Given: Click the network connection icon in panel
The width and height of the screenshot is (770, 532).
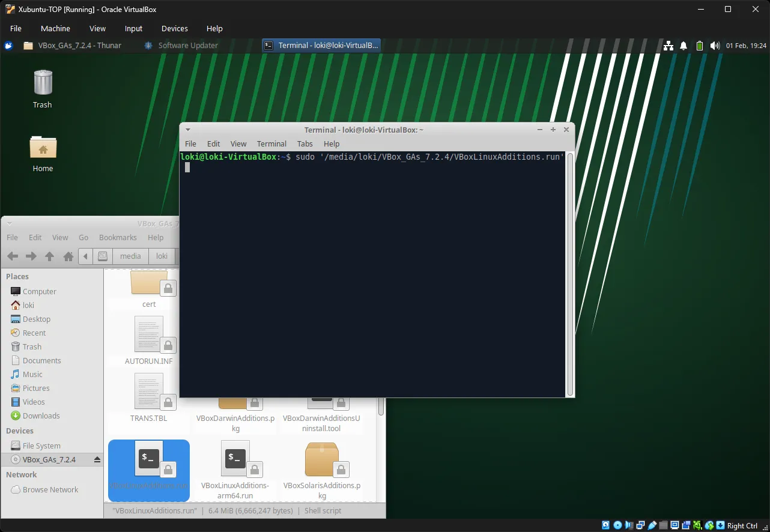Looking at the screenshot, I should point(668,46).
